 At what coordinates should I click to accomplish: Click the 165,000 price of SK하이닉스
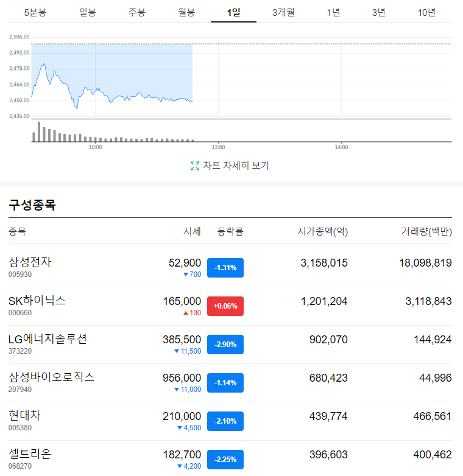(182, 301)
